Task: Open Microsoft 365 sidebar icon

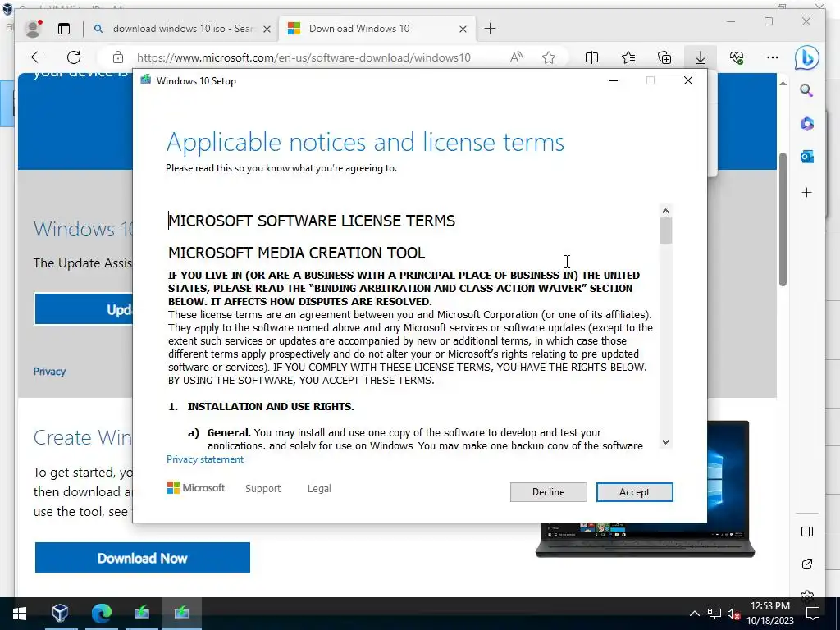Action: click(807, 124)
